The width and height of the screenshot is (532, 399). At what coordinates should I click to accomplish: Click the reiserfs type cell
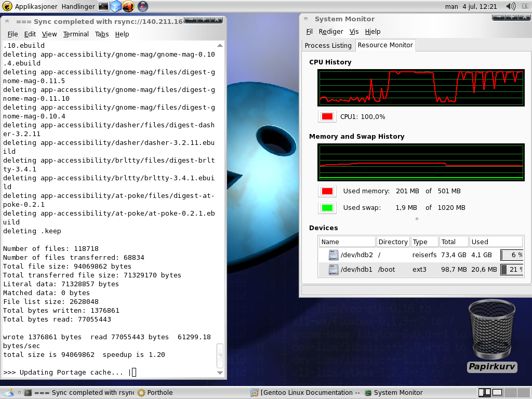click(x=424, y=255)
